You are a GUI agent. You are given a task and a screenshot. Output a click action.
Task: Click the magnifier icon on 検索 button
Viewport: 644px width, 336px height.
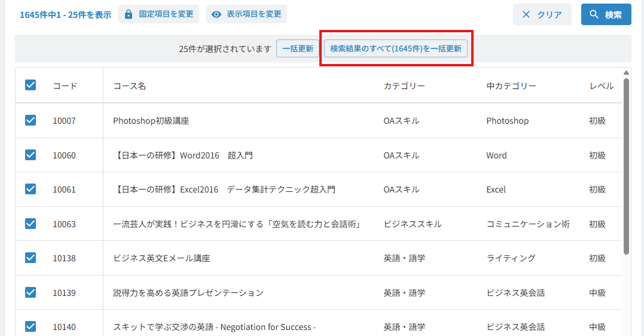pos(594,14)
